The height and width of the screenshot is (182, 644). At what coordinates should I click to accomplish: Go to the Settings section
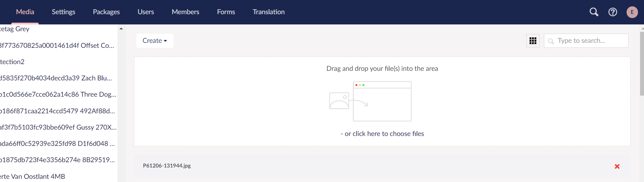coord(64,12)
